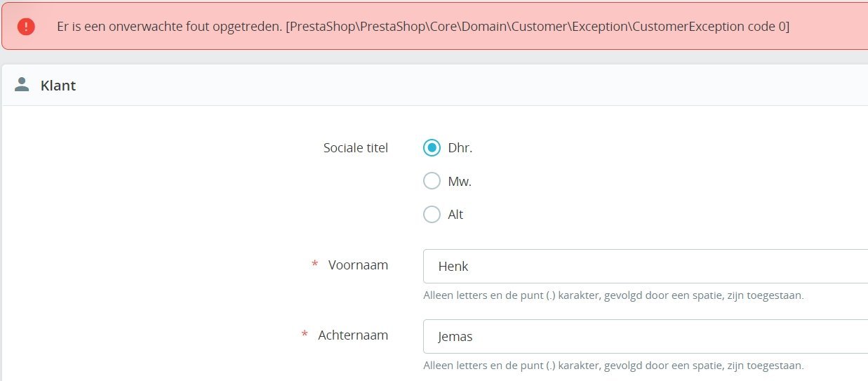868x381 pixels.
Task: Click the red exclamation error icon
Action: [26, 27]
